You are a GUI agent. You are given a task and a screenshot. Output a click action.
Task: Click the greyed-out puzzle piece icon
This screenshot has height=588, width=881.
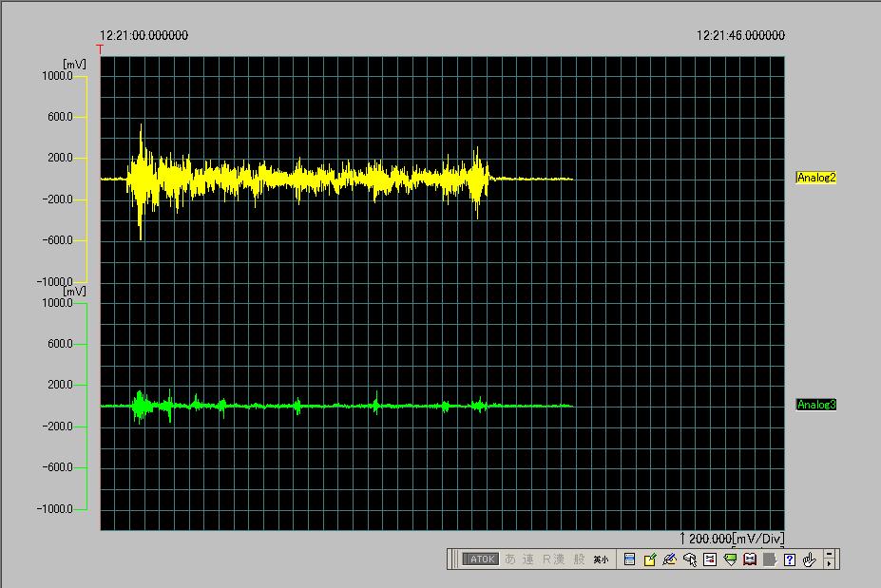pos(770,560)
